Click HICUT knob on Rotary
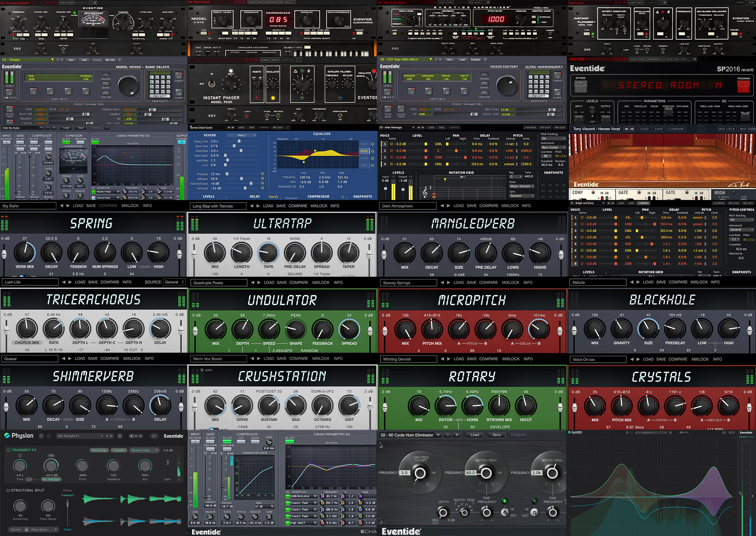This screenshot has height=536, width=756. tap(526, 406)
